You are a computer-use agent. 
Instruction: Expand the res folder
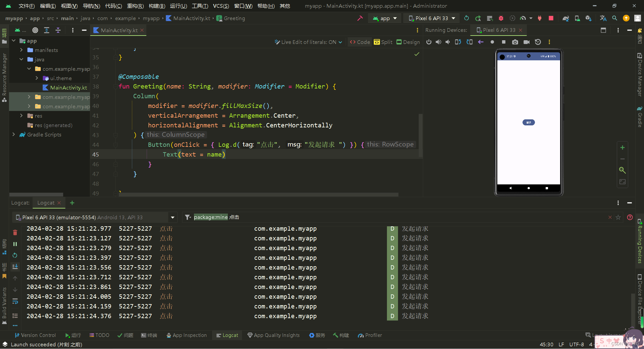tap(21, 116)
